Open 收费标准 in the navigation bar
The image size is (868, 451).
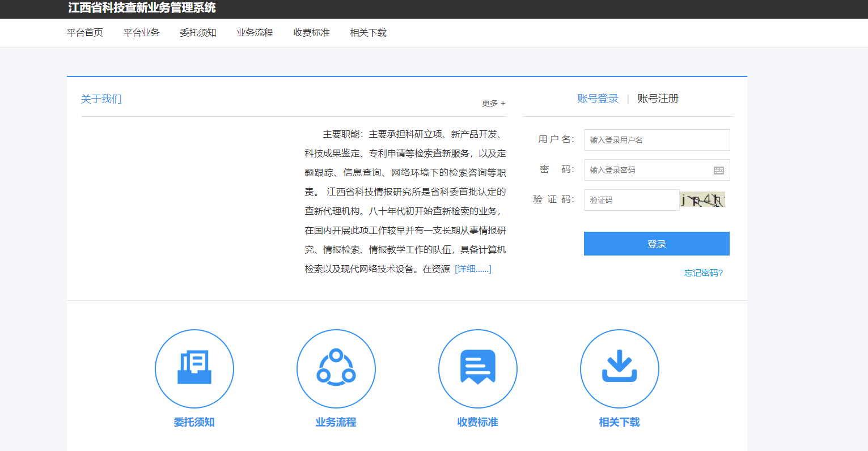tap(312, 33)
